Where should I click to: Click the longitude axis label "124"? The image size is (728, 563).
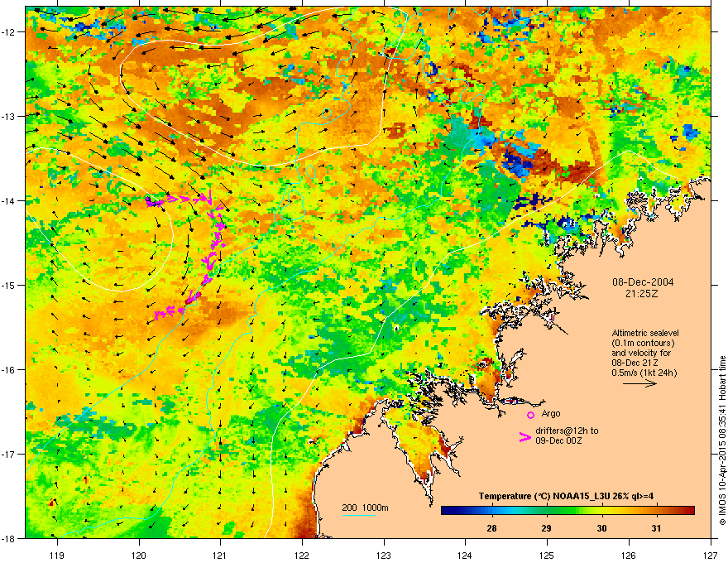point(465,555)
